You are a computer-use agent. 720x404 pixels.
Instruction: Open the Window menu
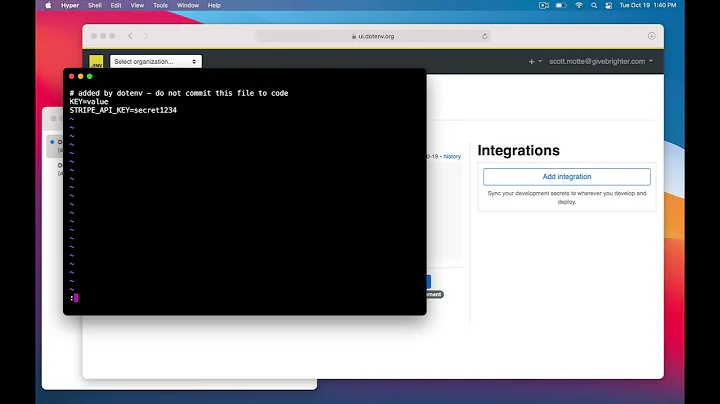click(188, 6)
